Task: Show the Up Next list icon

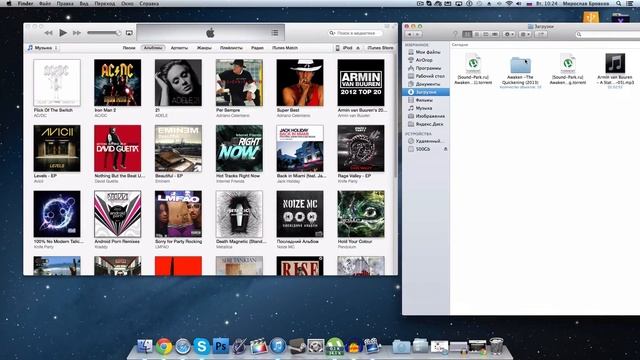Action: coord(275,33)
